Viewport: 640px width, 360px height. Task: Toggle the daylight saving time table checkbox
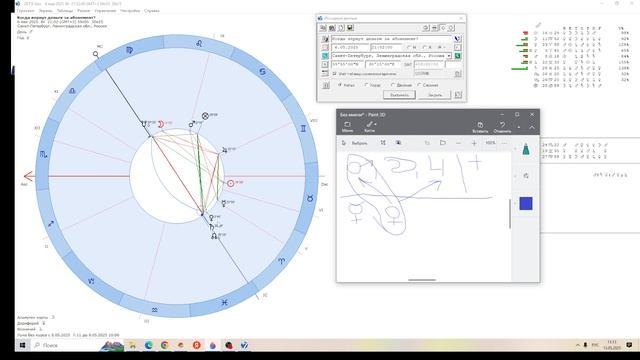[x=335, y=74]
